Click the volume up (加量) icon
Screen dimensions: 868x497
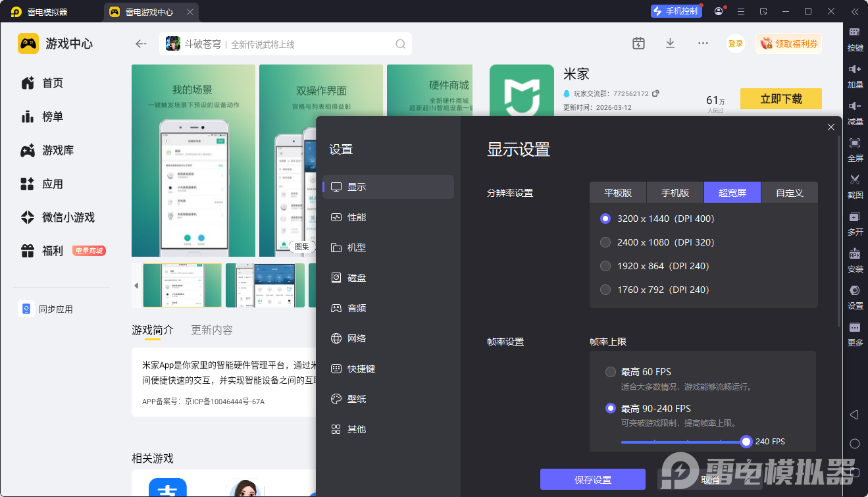coord(855,69)
